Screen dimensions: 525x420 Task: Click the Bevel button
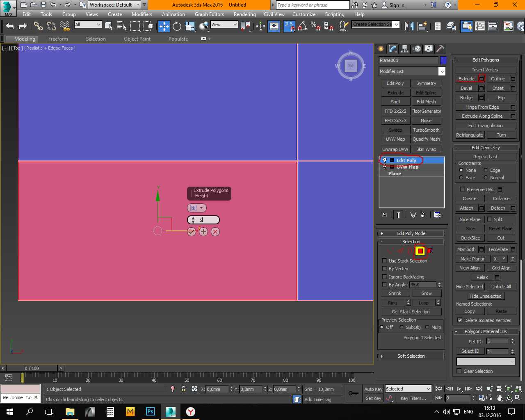point(466,88)
